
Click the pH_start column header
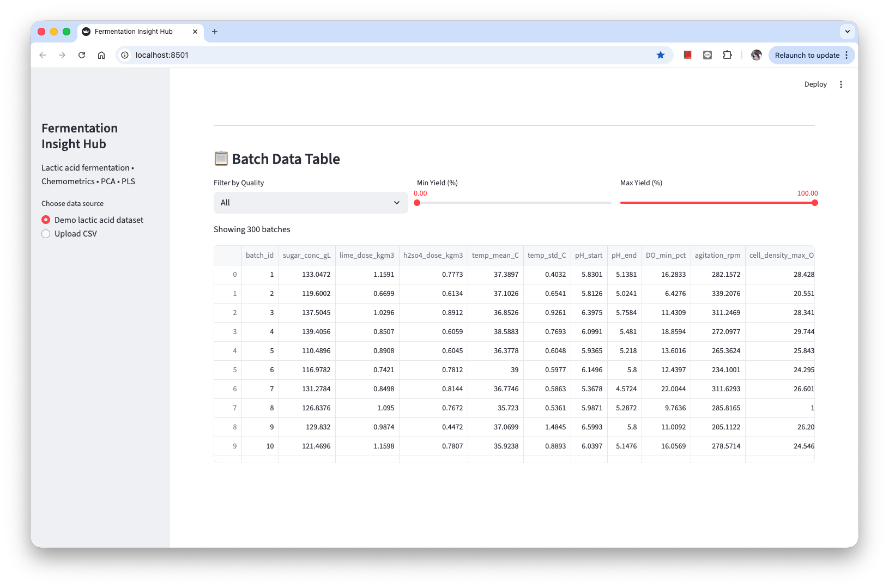click(589, 255)
